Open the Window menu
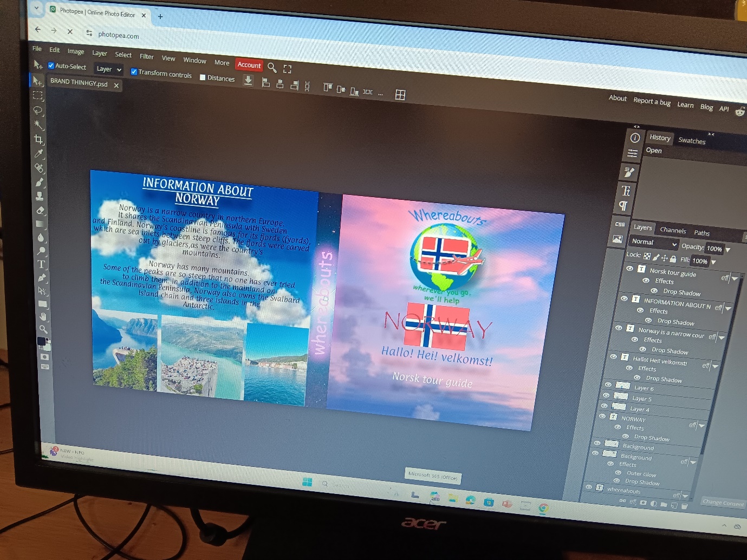747x560 pixels. (194, 60)
